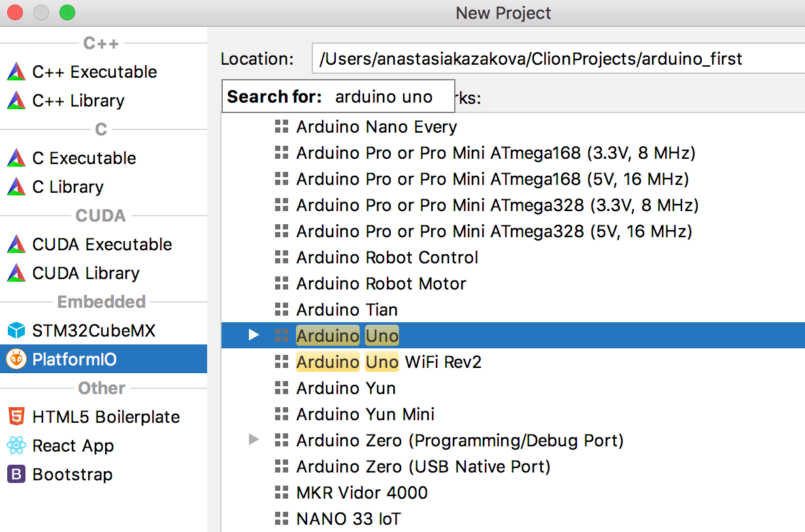Select C++ Executable project type
This screenshot has height=532, width=805.
click(94, 71)
